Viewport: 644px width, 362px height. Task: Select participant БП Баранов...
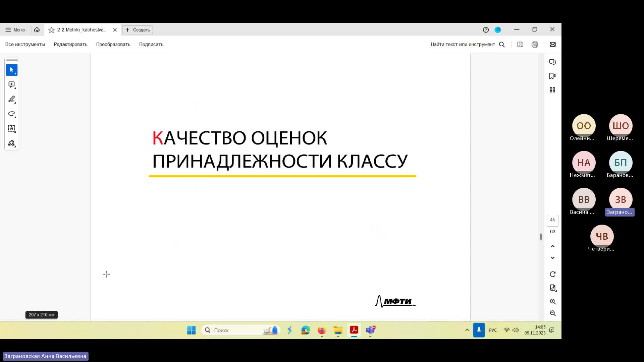(x=621, y=165)
